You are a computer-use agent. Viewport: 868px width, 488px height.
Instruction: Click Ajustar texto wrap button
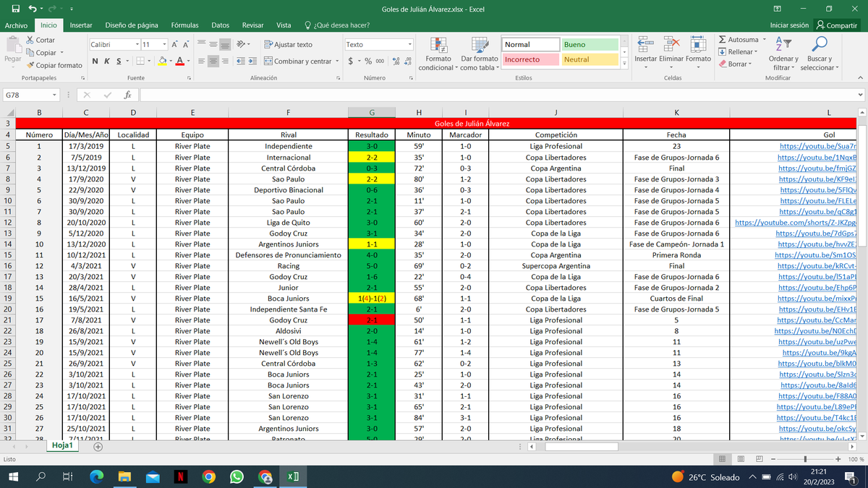[x=289, y=44]
